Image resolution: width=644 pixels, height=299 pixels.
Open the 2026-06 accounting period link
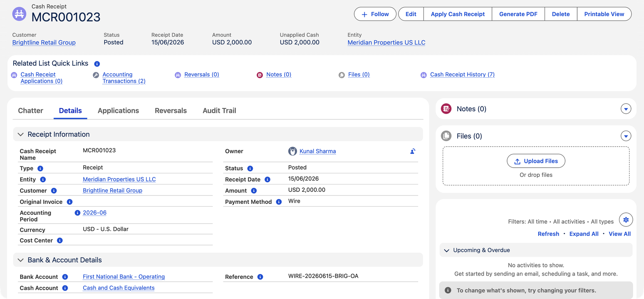pyautogui.click(x=95, y=213)
